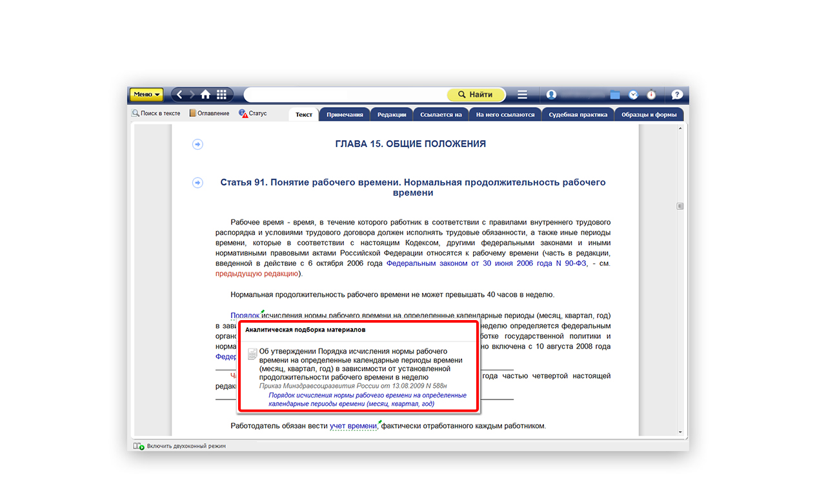Click the arrow icon beside Статья 91
Viewport: 817px width, 504px height.
[197, 183]
